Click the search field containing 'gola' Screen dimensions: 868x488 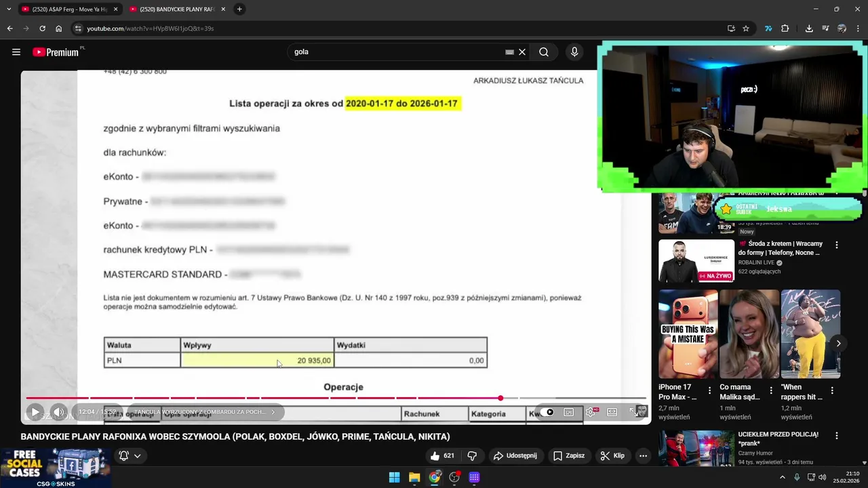[397, 52]
